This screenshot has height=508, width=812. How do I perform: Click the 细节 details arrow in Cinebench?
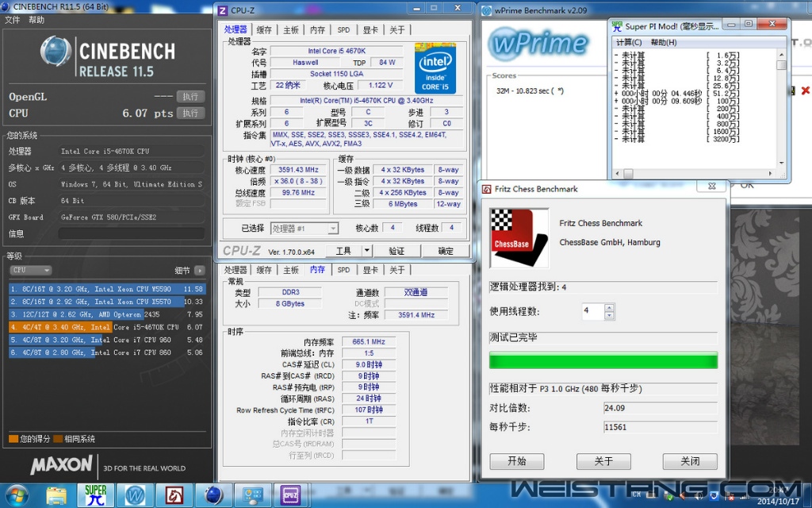tap(200, 270)
